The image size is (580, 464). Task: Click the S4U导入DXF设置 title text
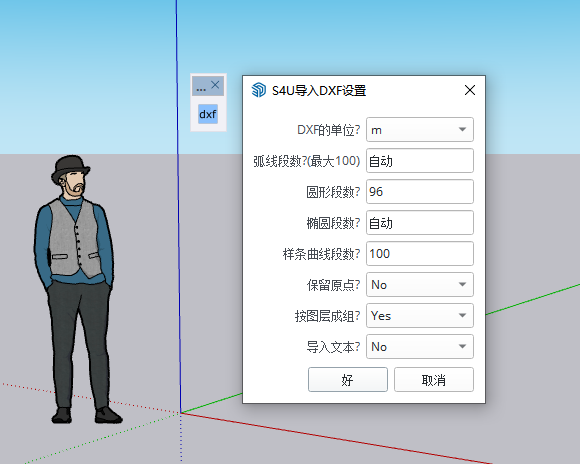point(319,90)
